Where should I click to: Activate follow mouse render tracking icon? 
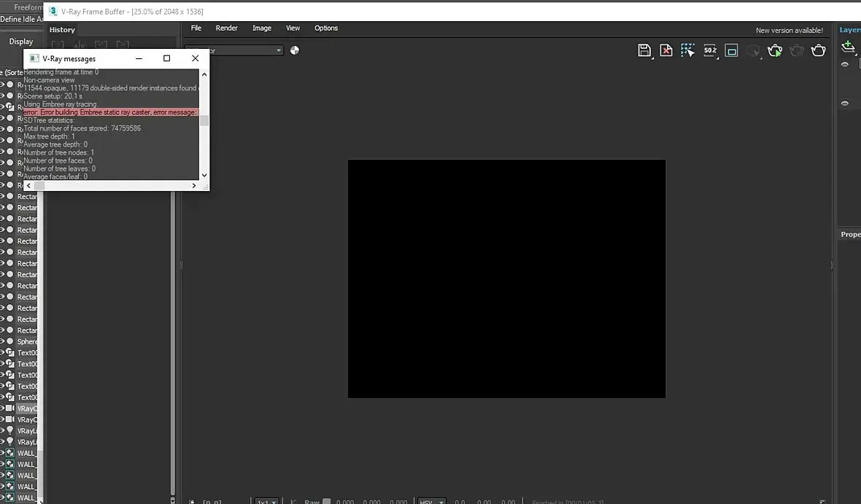pyautogui.click(x=687, y=50)
